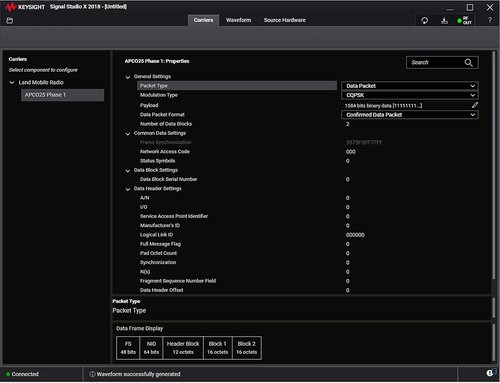Click the NID 64 bits frame block
This screenshot has width=500, height=383.
(151, 348)
